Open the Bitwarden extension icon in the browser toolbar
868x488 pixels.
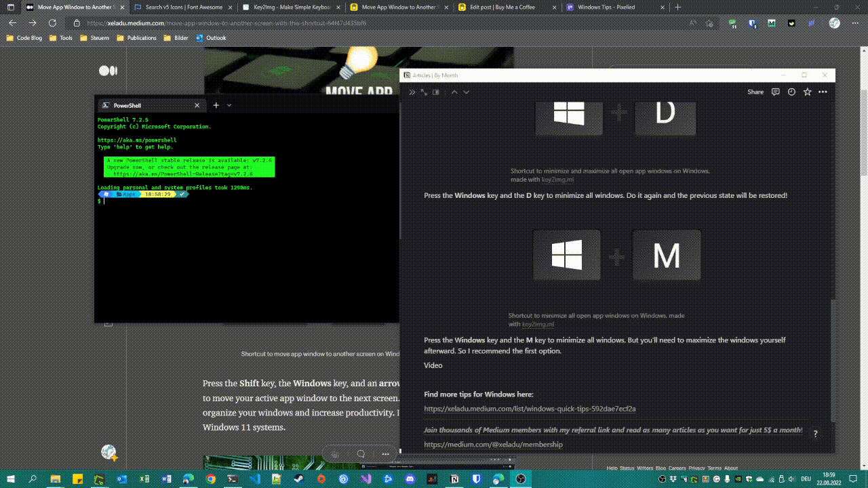[753, 23]
